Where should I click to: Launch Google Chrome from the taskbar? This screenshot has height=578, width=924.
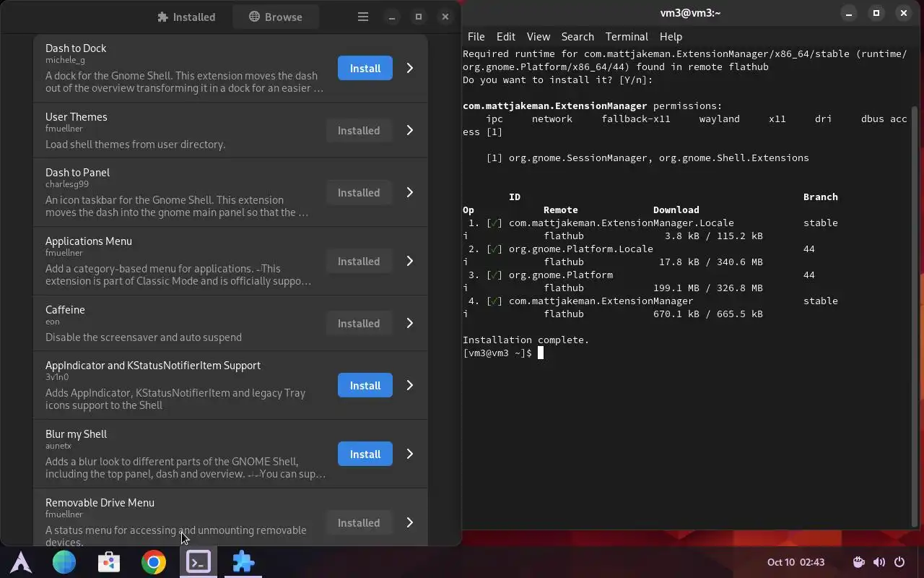[x=154, y=562]
